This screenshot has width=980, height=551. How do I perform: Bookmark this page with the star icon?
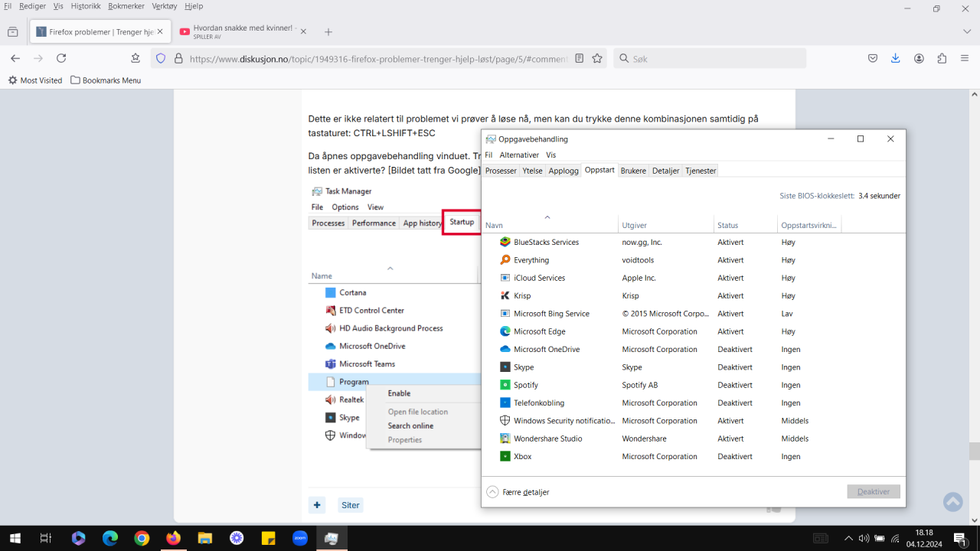coord(597,58)
